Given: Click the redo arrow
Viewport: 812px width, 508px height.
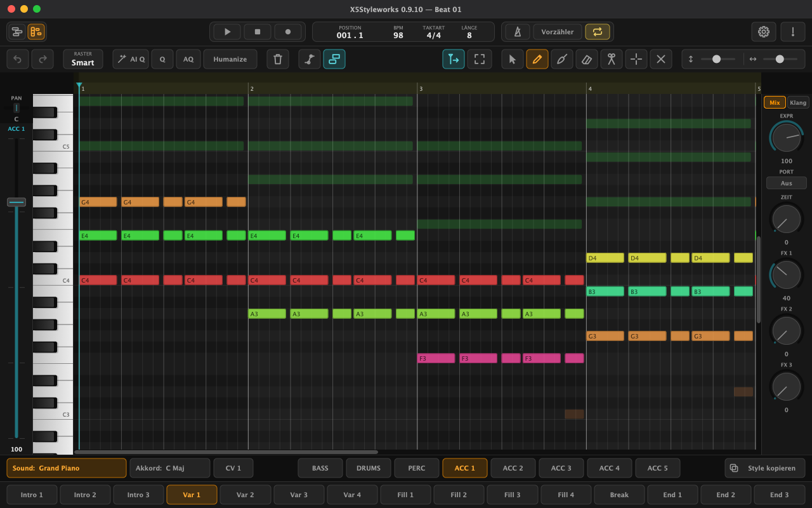Looking at the screenshot, I should (x=43, y=59).
